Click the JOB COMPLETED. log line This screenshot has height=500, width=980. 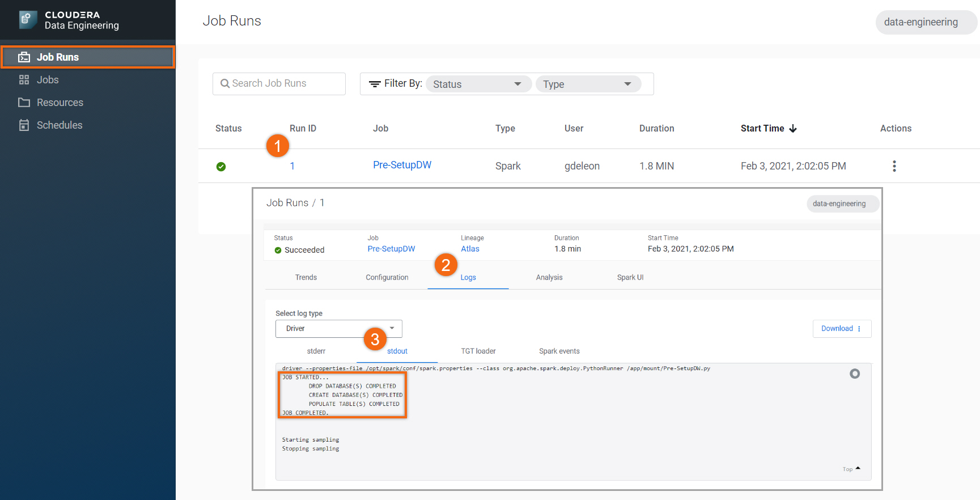(x=305, y=413)
